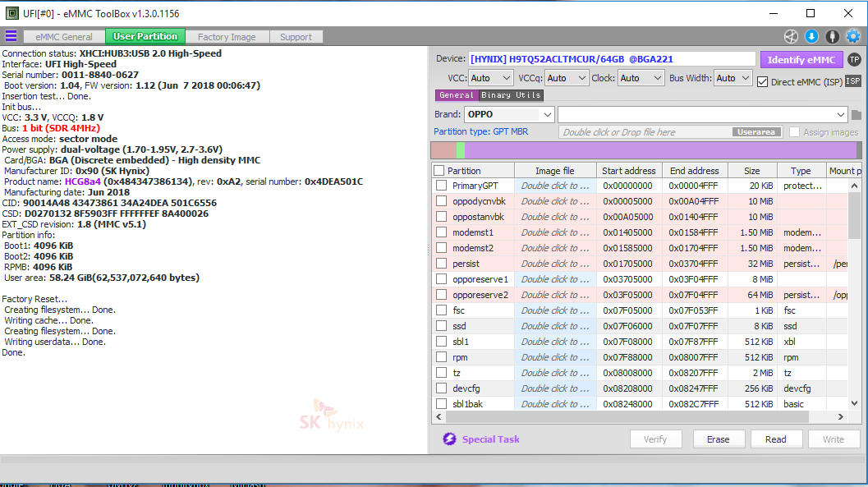
Task: Click the pink segment of partition map bar
Action: coord(444,150)
